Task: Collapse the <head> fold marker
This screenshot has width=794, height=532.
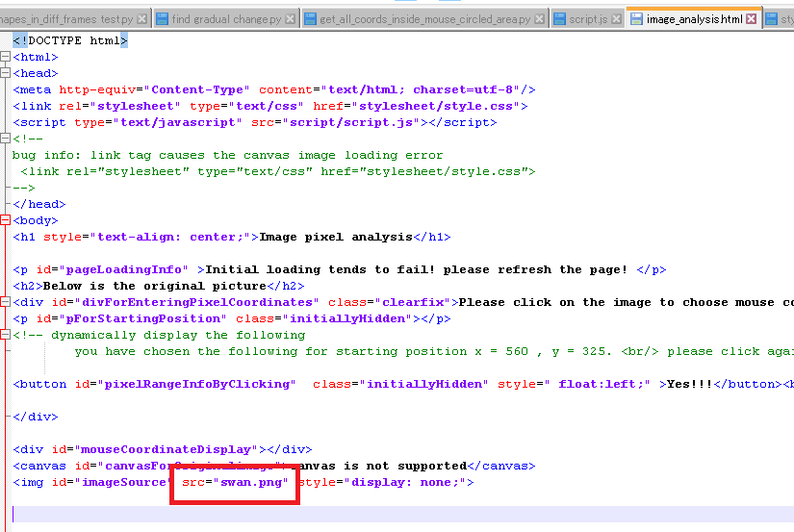Action: [x=5, y=73]
